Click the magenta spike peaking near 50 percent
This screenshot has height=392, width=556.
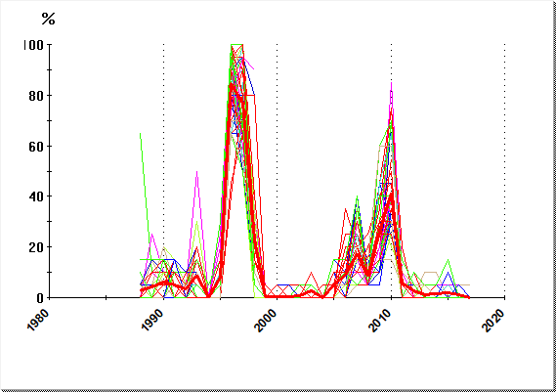coord(196,172)
